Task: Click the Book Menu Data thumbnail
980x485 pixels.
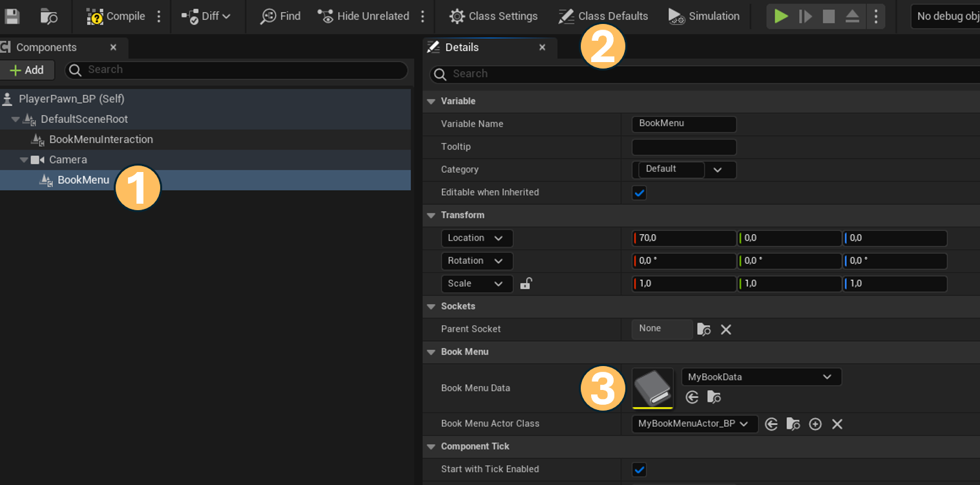Action: (652, 388)
